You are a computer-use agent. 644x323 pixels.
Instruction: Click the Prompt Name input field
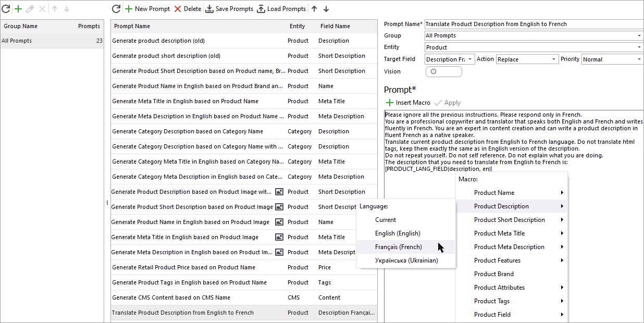tap(534, 24)
